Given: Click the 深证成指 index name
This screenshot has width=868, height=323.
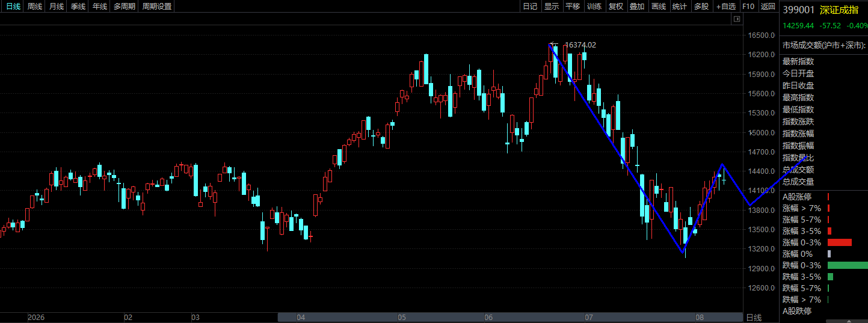Looking at the screenshot, I should [x=838, y=10].
